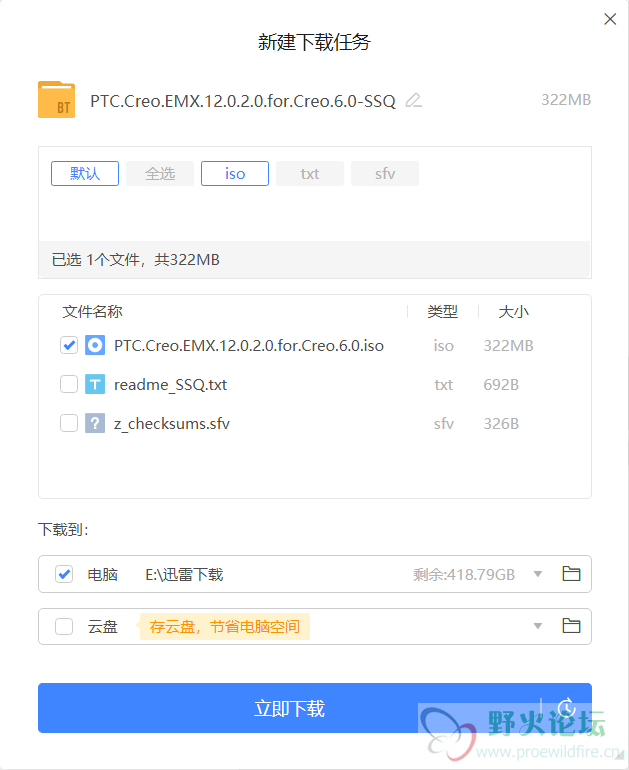629x770 pixels.
Task: Click the E:\迅雷下载 path field
Action: pos(184,574)
